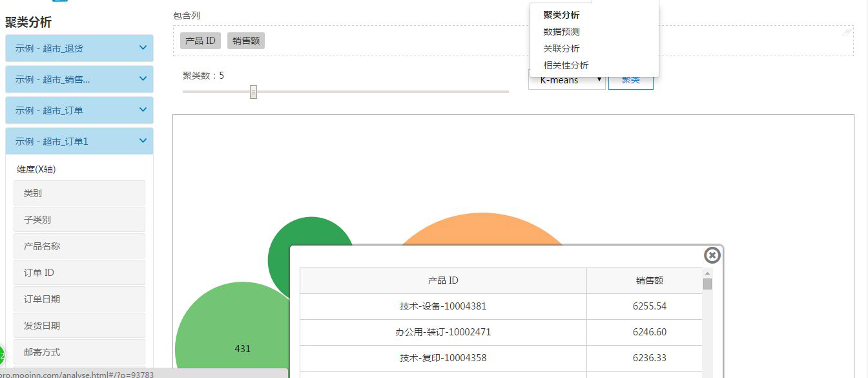Select the 产品名称 dimension field

tap(79, 246)
